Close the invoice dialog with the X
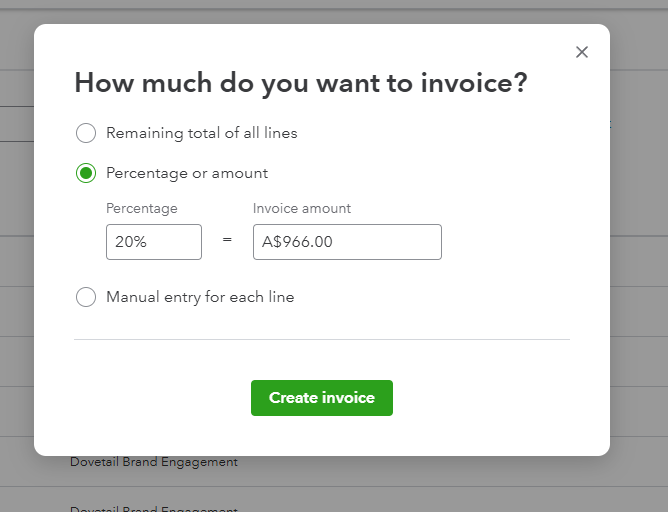The image size is (668, 512). pyautogui.click(x=582, y=52)
